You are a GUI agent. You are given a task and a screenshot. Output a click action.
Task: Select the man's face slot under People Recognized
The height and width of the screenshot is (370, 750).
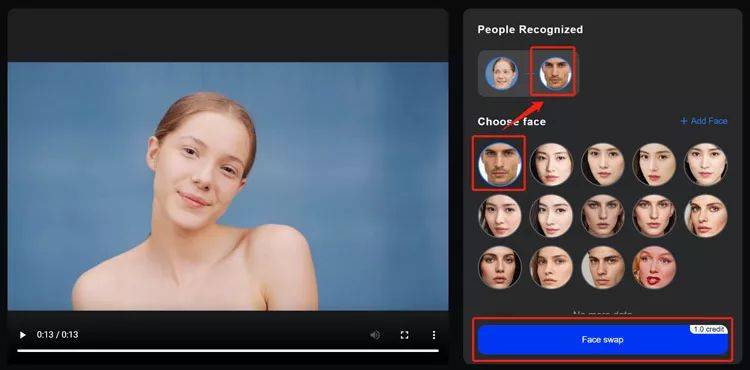click(555, 73)
